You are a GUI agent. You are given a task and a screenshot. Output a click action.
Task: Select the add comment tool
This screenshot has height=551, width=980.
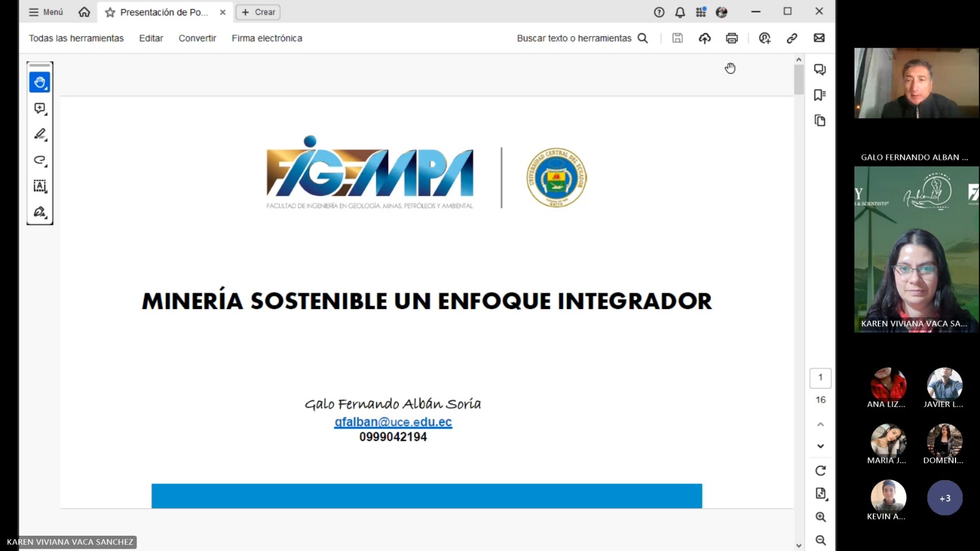point(40,108)
